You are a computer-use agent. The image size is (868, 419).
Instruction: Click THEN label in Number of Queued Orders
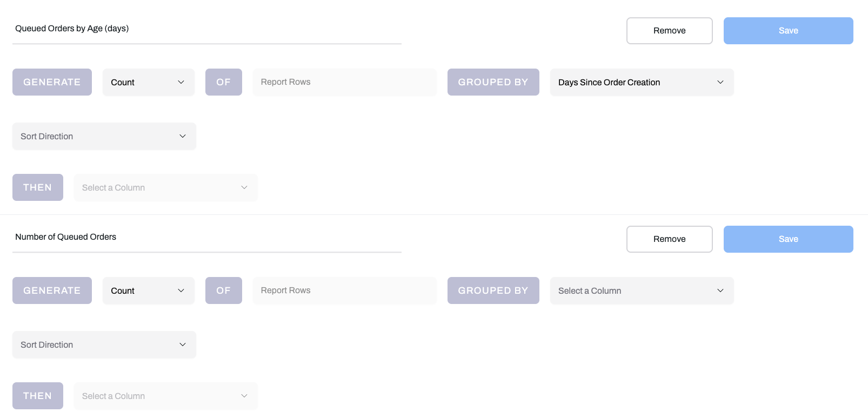pos(37,396)
